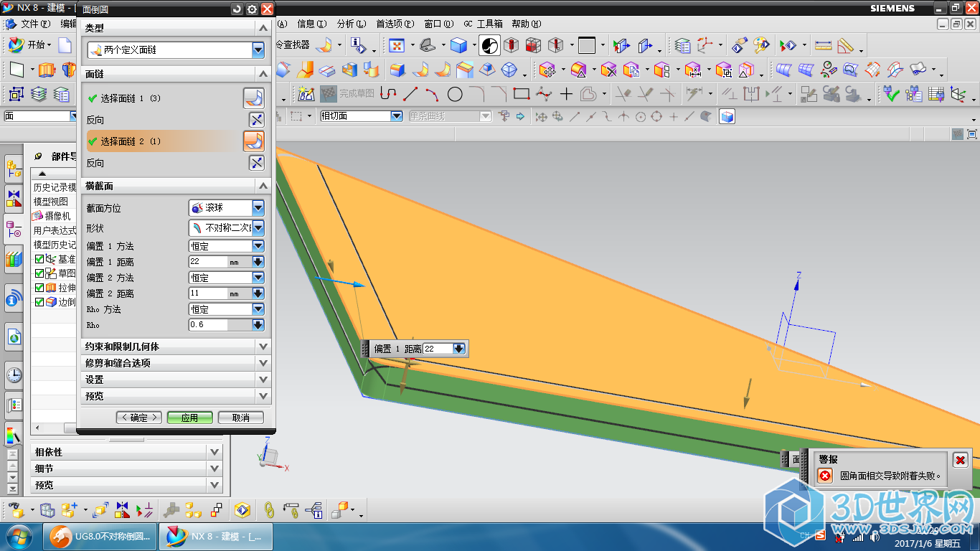
Task: Expand the 设置 section in dialog
Action: tap(176, 380)
